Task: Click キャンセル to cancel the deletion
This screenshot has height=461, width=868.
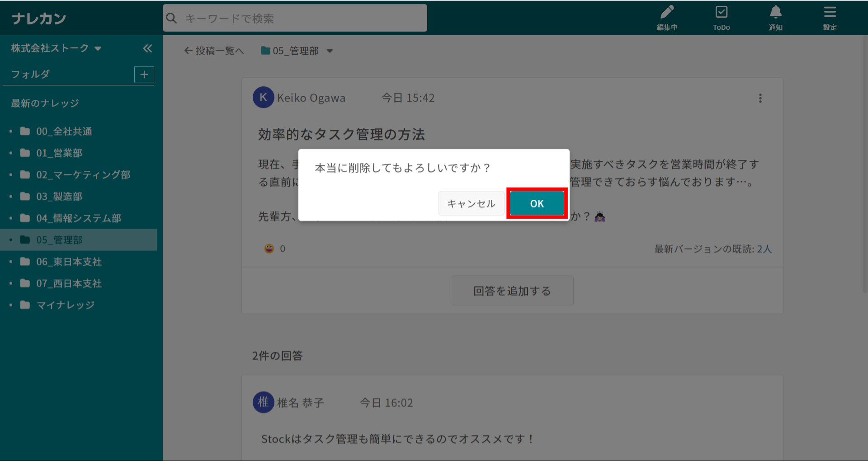Action: click(x=471, y=203)
